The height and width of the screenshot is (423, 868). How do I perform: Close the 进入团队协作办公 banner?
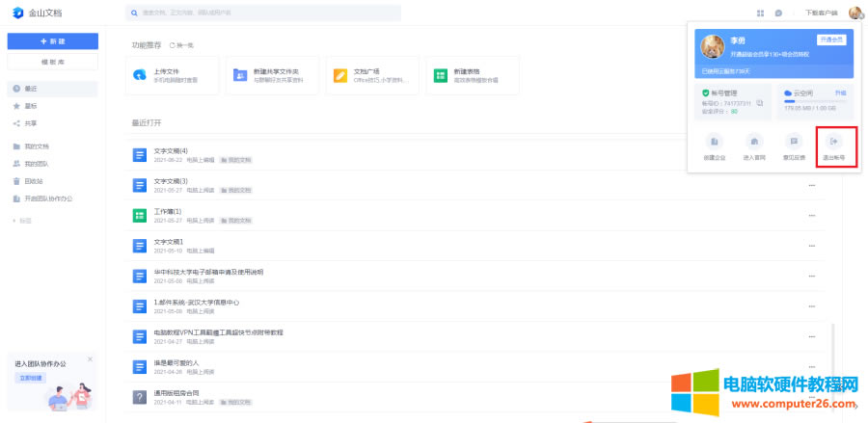point(91,358)
